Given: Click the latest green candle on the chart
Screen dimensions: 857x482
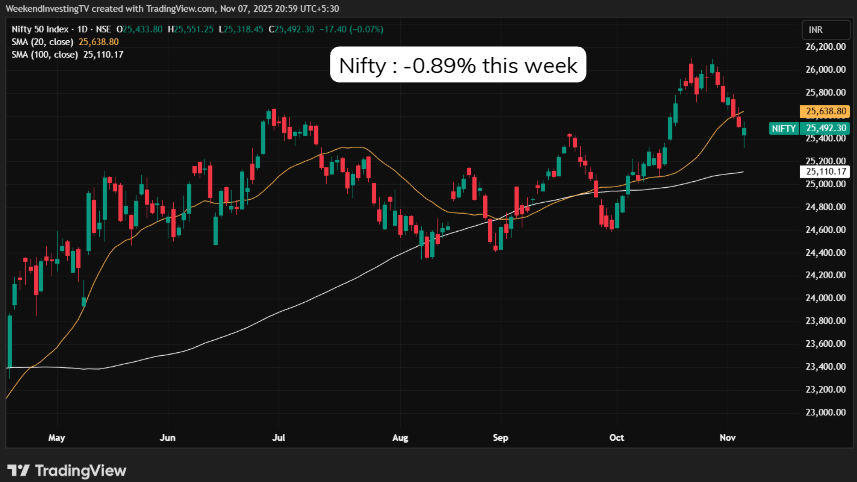Looking at the screenshot, I should pos(744,131).
